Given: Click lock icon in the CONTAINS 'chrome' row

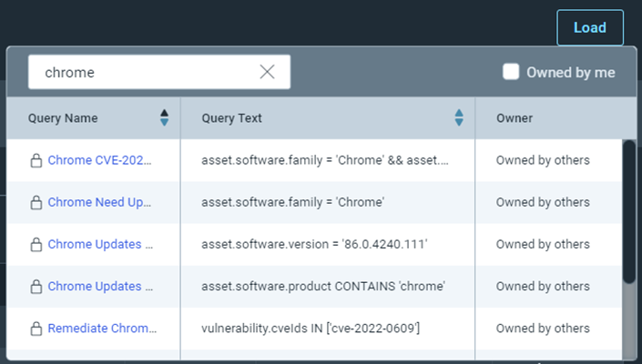Looking at the screenshot, I should [36, 287].
